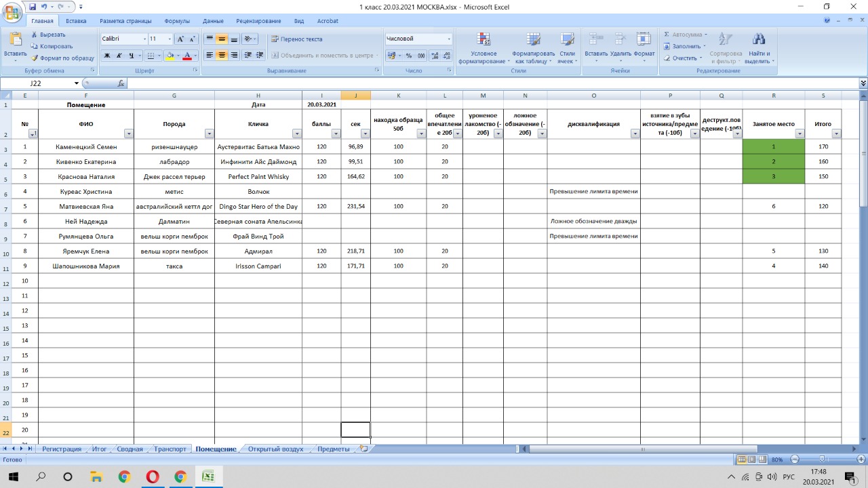Viewport: 868px width, 488px height.
Task: Switch to the Формулы ribbon tab
Action: tap(177, 21)
